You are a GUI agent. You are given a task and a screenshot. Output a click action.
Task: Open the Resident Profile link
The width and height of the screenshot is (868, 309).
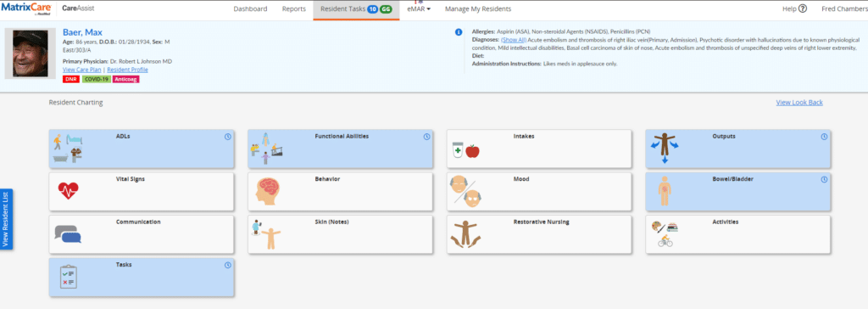click(127, 70)
